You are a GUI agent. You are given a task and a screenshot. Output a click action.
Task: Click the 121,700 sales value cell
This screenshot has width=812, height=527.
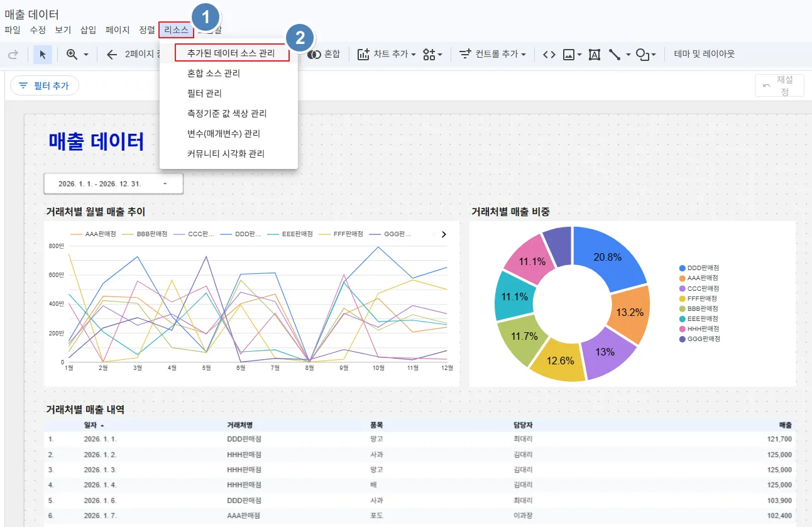click(779, 439)
